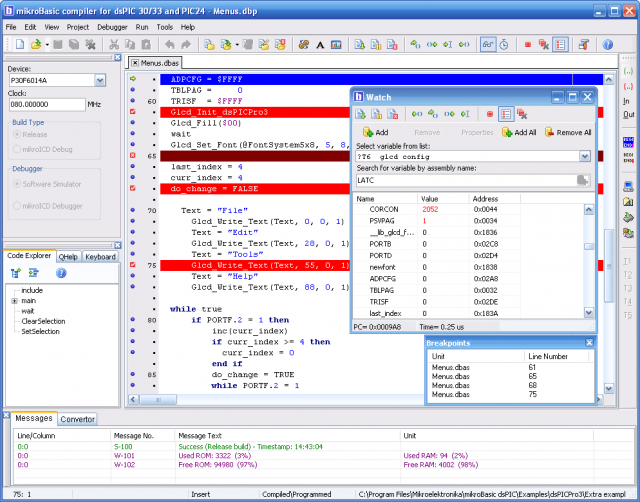Click the stopwatch toolbar icon
The image size is (640, 502).
tap(504, 44)
